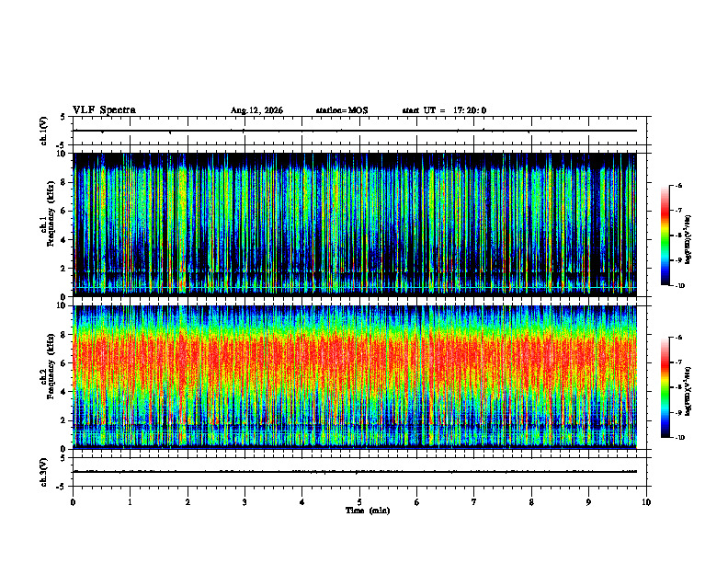The image size is (728, 563).
Task: Click the ch.1 colorbar "-10" label
Action: [x=679, y=285]
